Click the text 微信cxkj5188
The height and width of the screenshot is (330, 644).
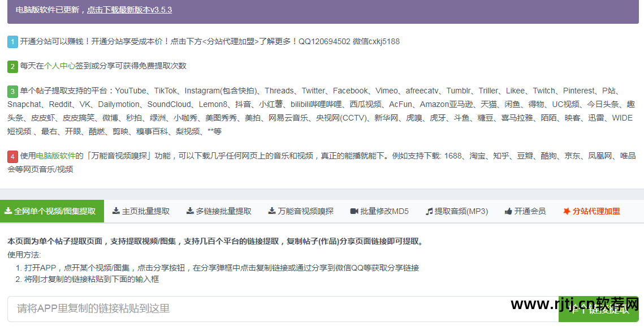pyautogui.click(x=376, y=41)
